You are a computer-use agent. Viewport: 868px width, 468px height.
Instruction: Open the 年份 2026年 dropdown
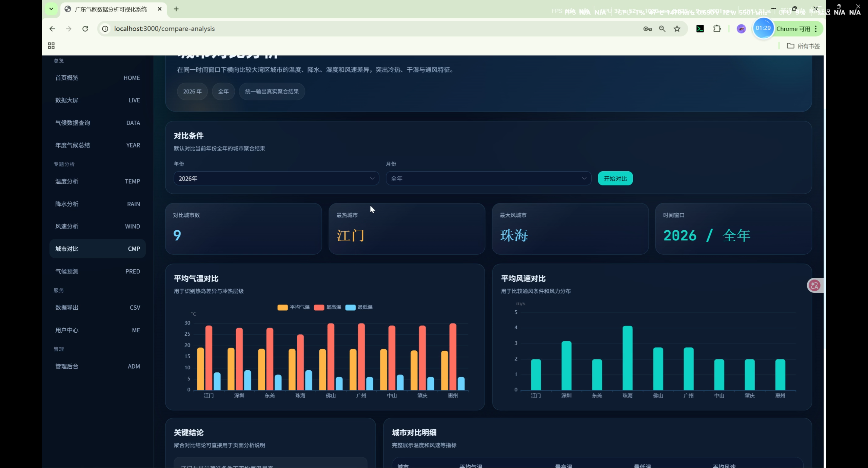click(276, 178)
